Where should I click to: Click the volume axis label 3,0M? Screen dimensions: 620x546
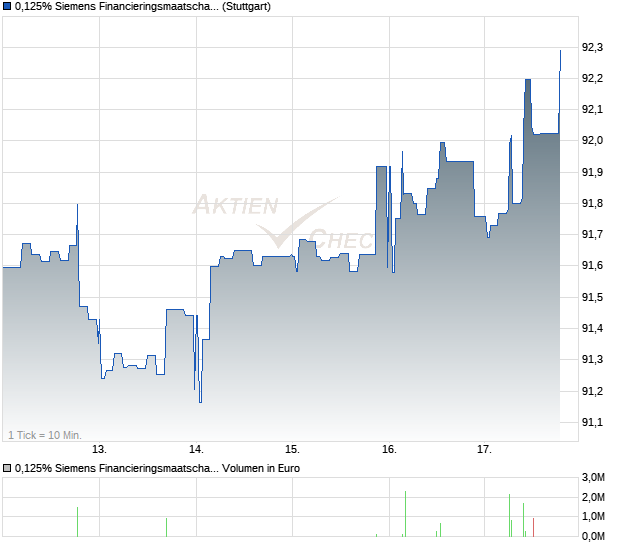(593, 478)
